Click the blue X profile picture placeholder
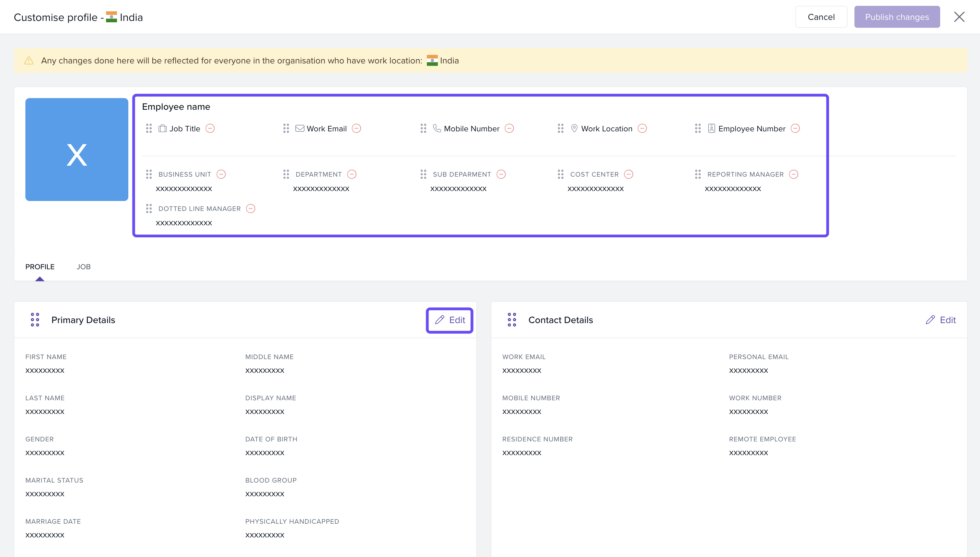The height and width of the screenshot is (557, 980). (77, 150)
